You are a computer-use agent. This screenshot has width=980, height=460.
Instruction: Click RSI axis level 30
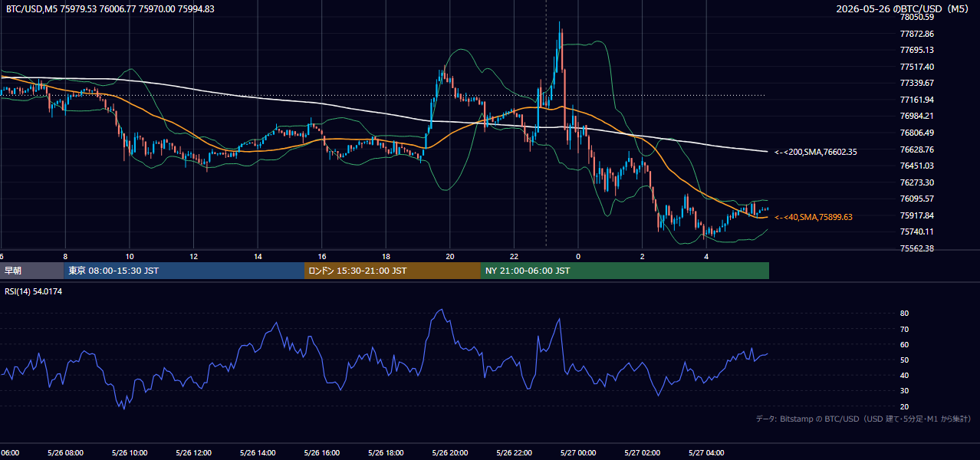904,390
